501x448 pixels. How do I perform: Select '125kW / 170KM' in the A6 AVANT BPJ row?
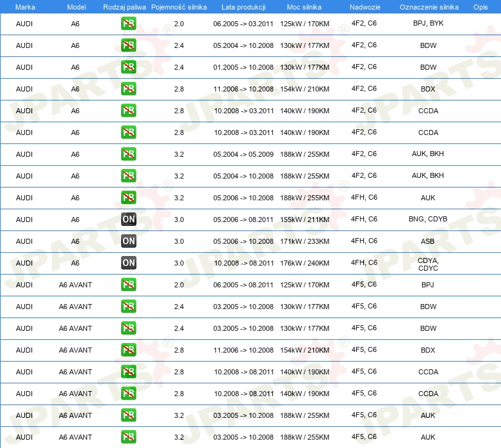(x=304, y=285)
